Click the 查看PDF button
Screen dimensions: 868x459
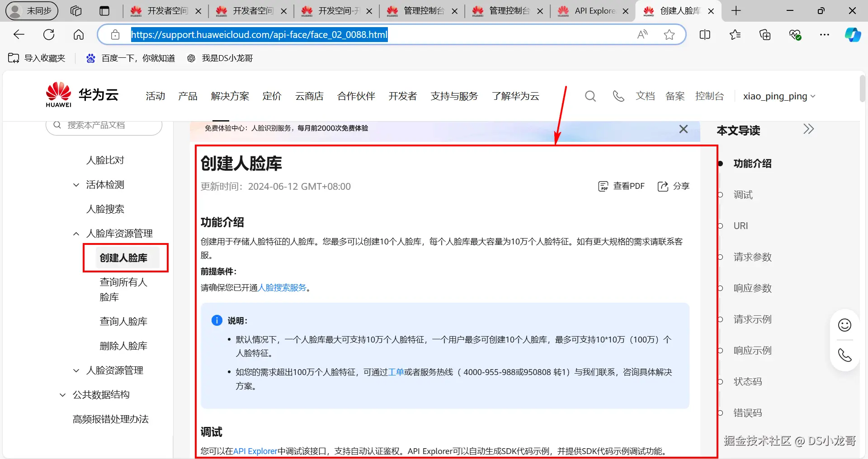pyautogui.click(x=621, y=186)
